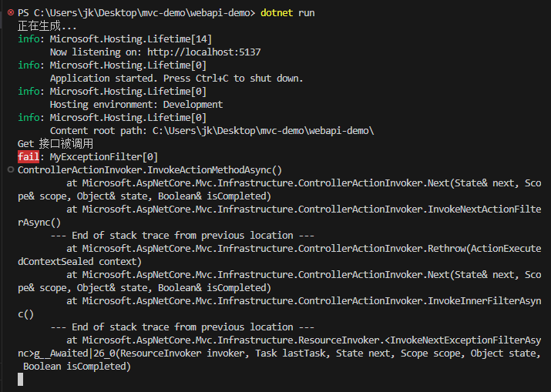Click the first End of stack trace separator

coord(183,236)
